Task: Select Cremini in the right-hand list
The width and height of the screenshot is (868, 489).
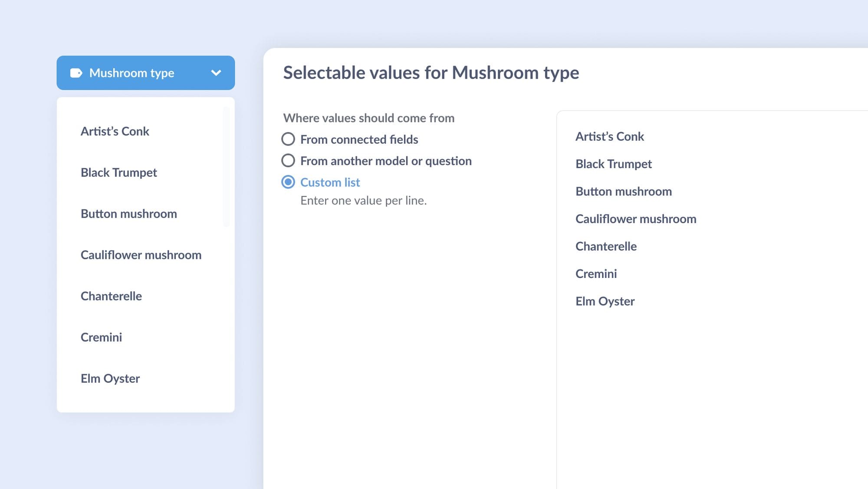Action: 596,274
